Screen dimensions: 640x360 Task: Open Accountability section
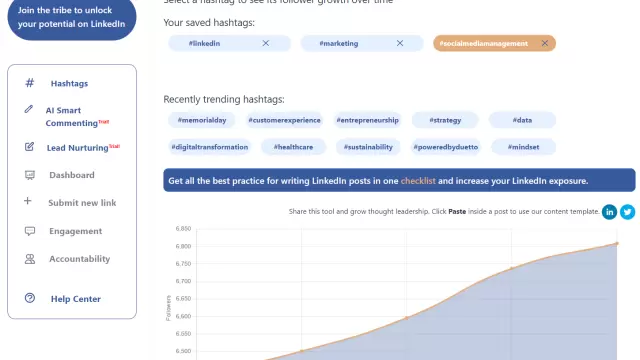pyautogui.click(x=80, y=259)
